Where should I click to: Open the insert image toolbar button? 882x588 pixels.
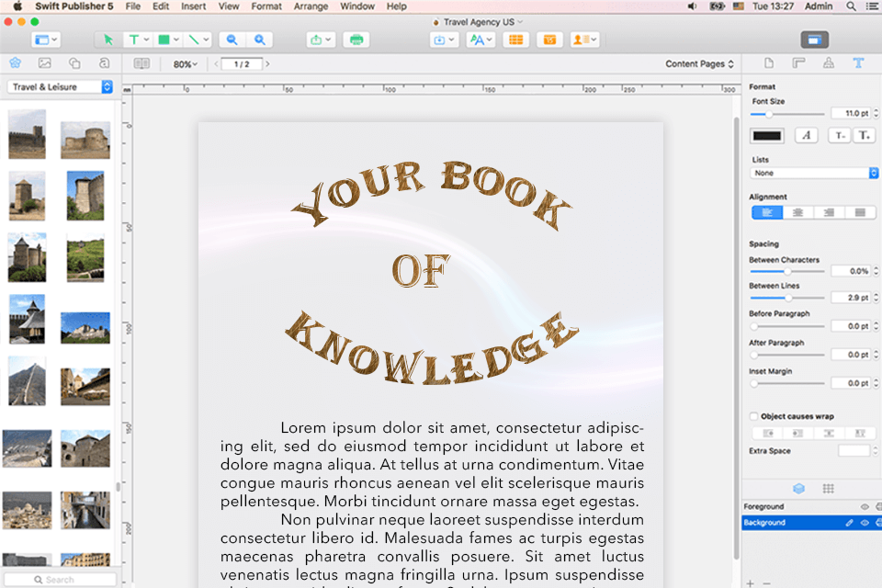click(x=444, y=40)
